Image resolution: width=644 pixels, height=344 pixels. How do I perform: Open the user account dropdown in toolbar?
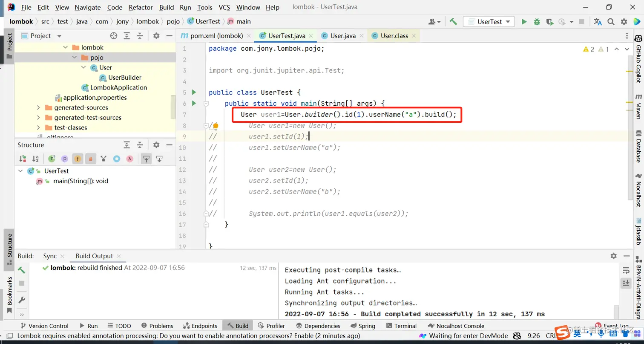point(434,22)
